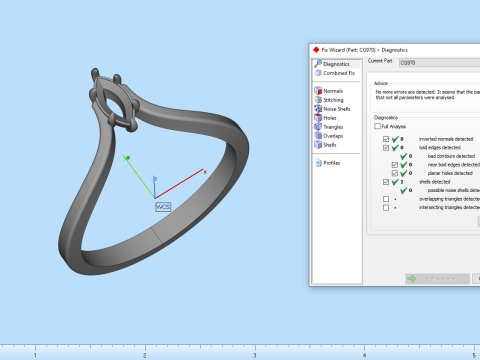480x360 pixels.
Task: Open the Normals fixing tool
Action: pyautogui.click(x=318, y=91)
